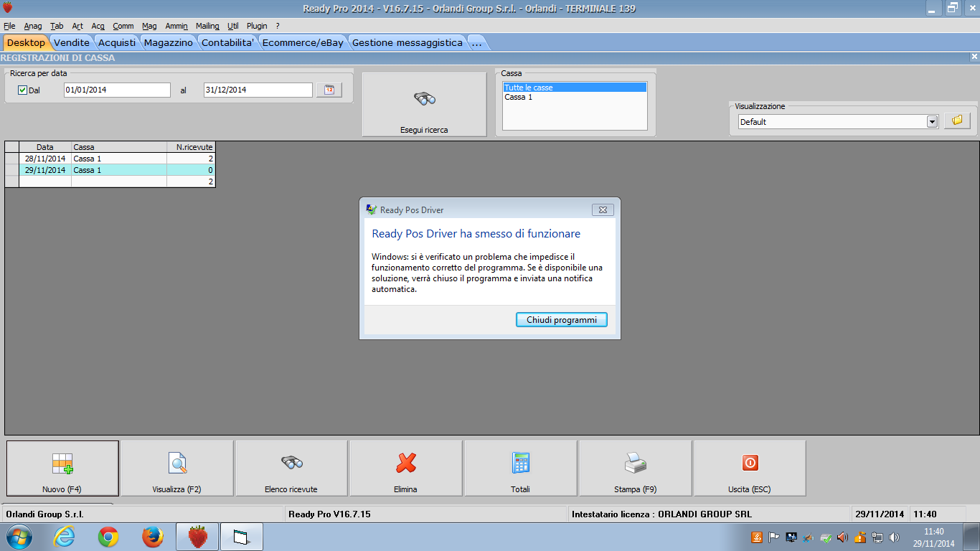Switch to the Contabilita' tab
Screen dimensions: 980x551
point(228,42)
